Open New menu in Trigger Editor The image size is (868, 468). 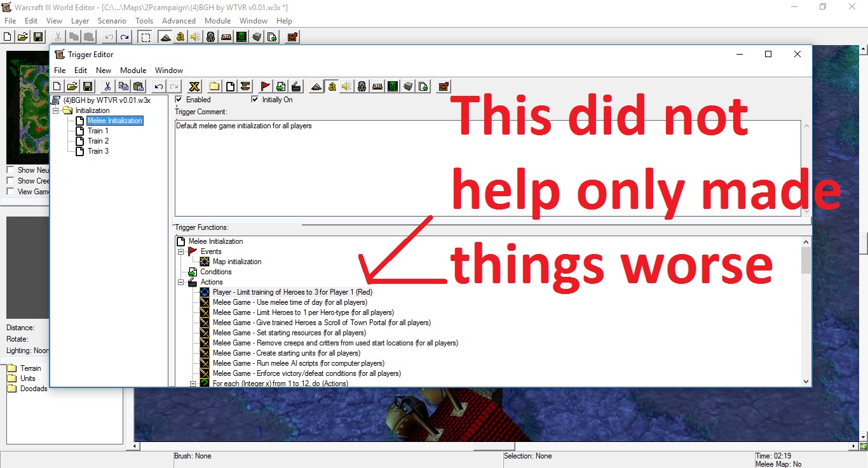click(104, 70)
